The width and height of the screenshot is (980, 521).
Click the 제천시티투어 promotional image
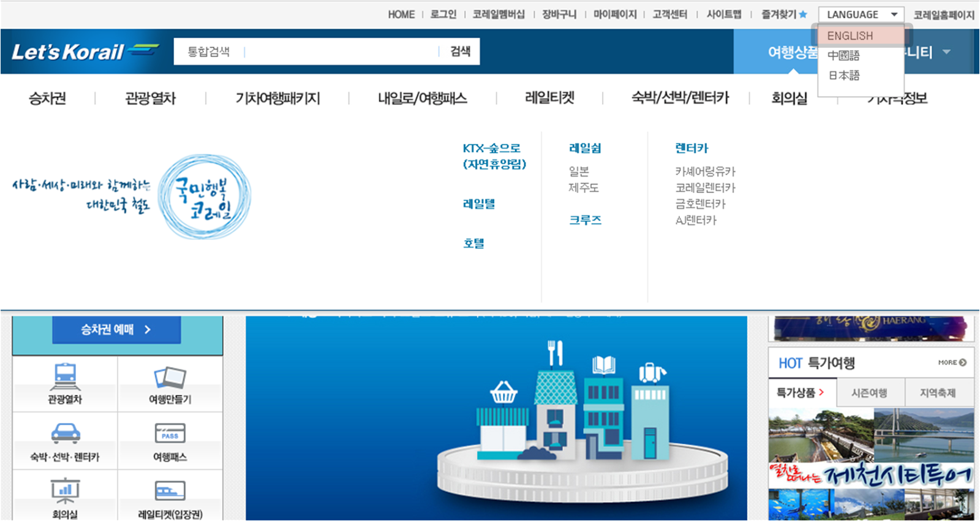coord(871,464)
